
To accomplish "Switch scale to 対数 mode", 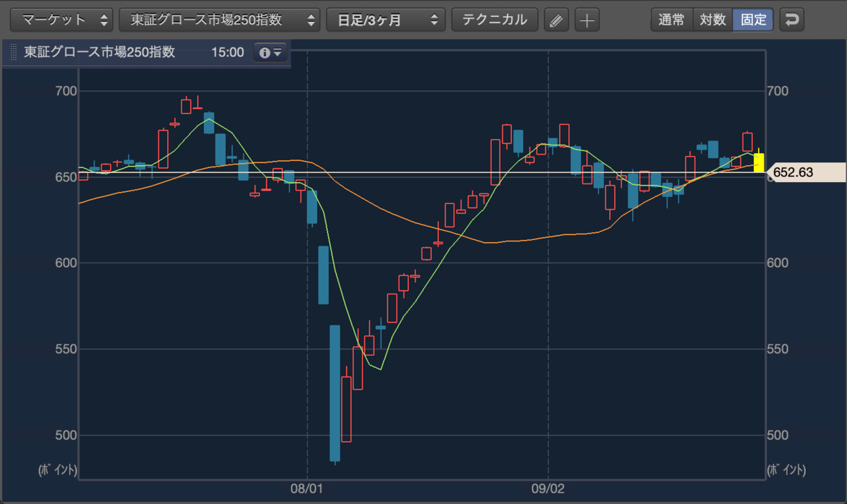I will coord(712,20).
